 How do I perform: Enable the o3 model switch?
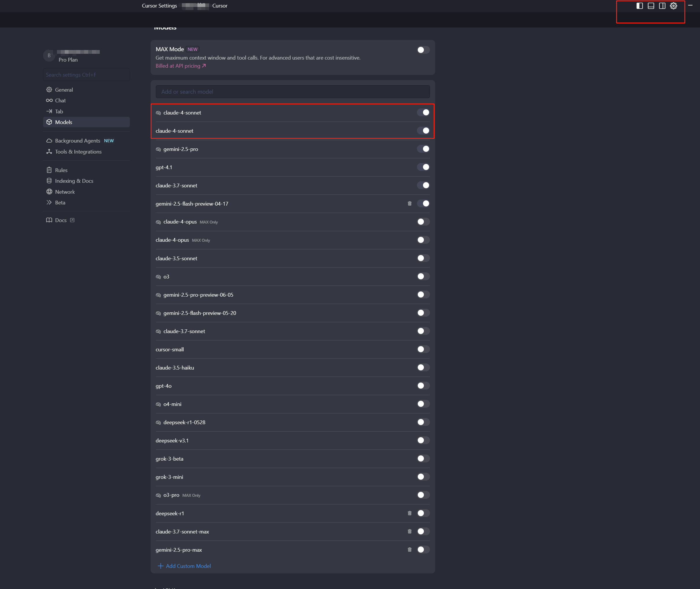tap(423, 276)
